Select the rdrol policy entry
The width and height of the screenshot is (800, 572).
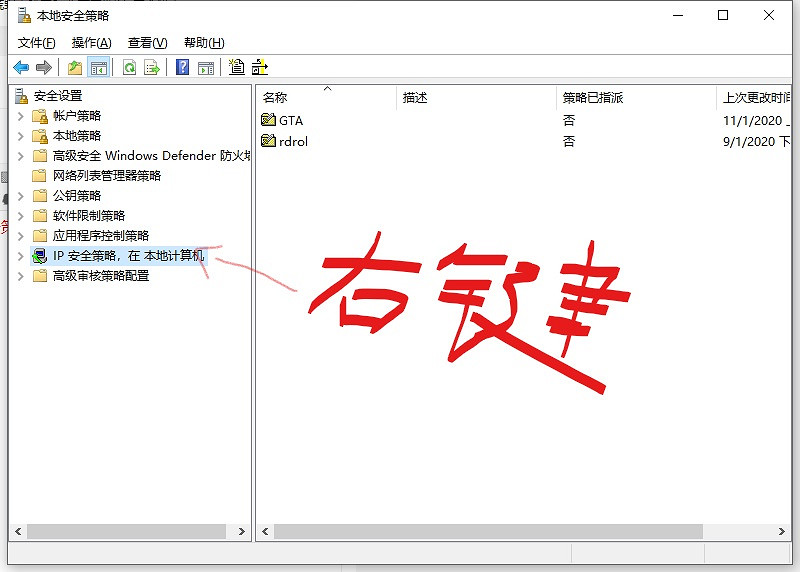click(293, 141)
